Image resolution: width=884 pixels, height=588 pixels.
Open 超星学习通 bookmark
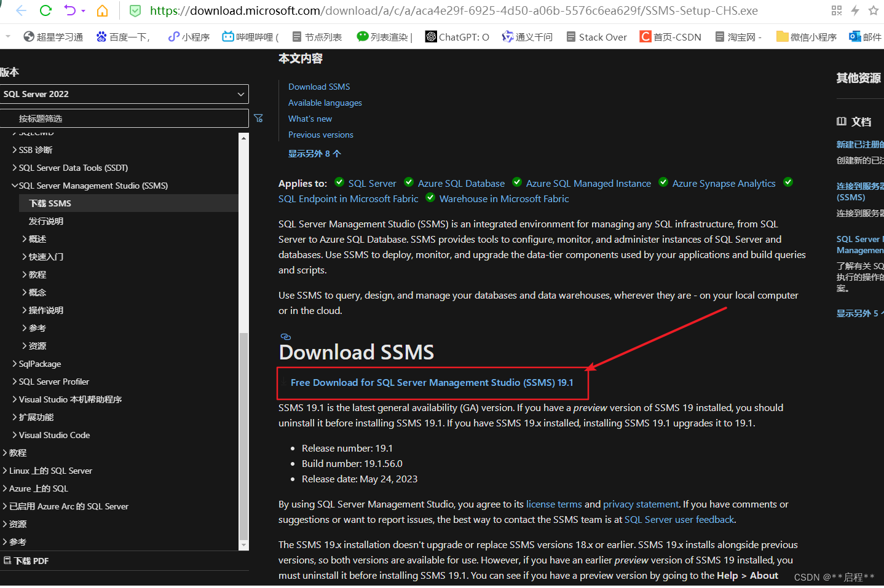[53, 37]
